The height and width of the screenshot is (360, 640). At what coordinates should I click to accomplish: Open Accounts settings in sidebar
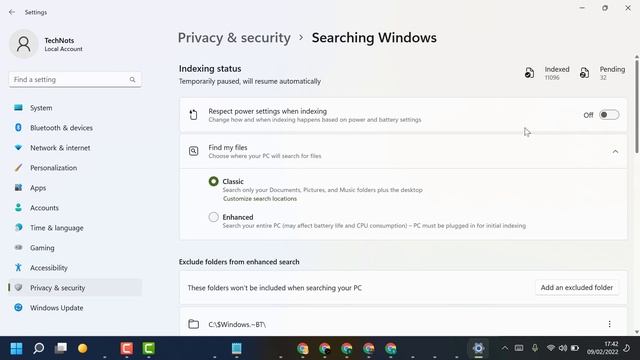pos(75,208)
